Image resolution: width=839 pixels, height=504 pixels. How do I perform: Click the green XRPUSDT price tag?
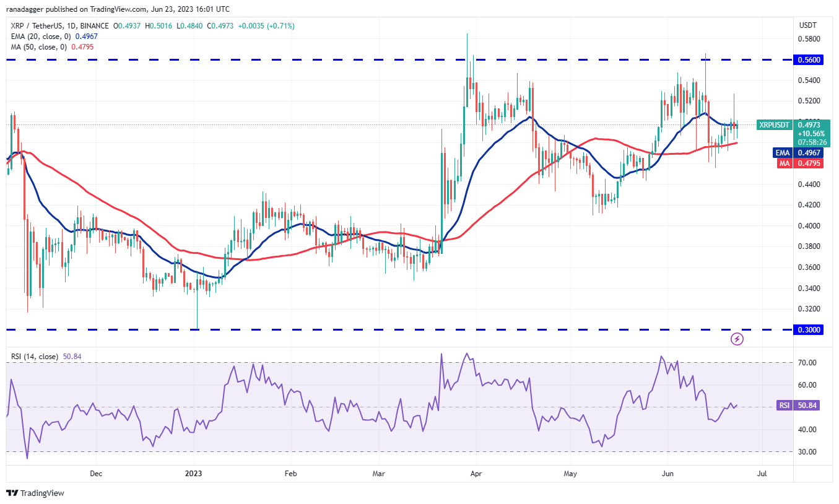(774, 125)
